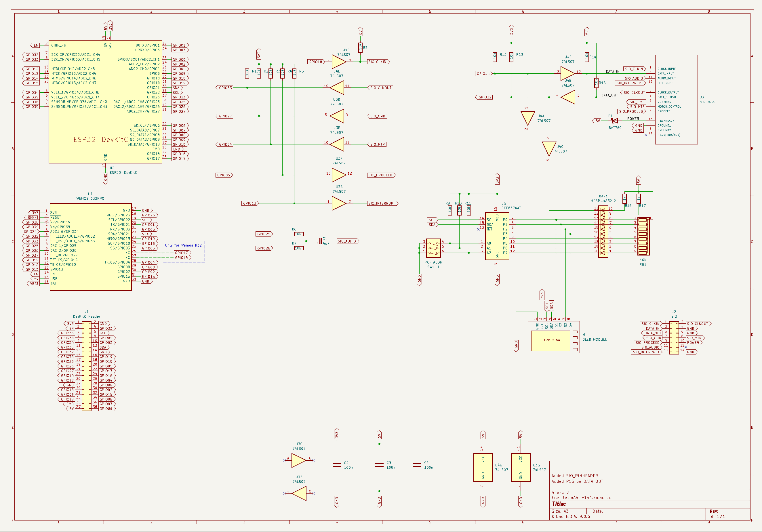Click capacitor C2 100n symbol

pos(336,465)
